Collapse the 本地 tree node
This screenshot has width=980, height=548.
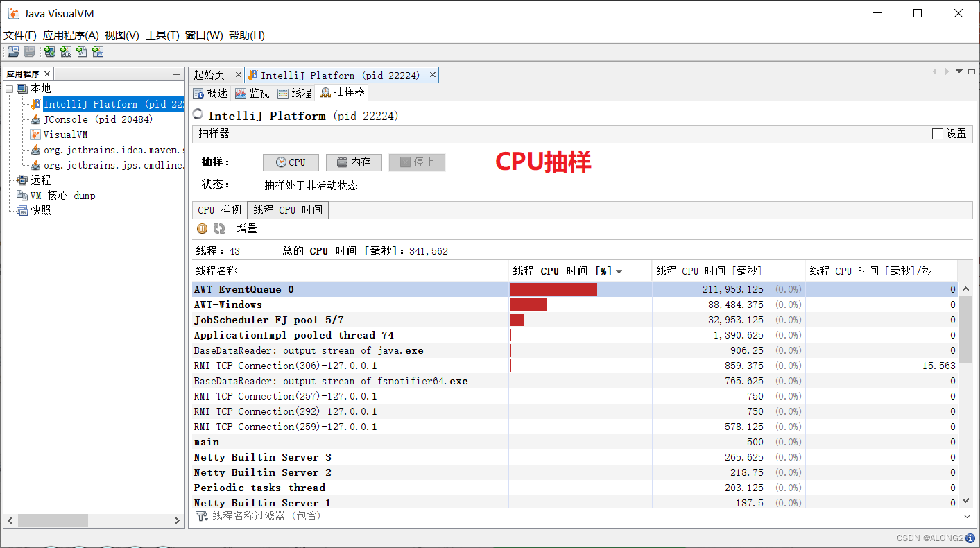[10, 89]
